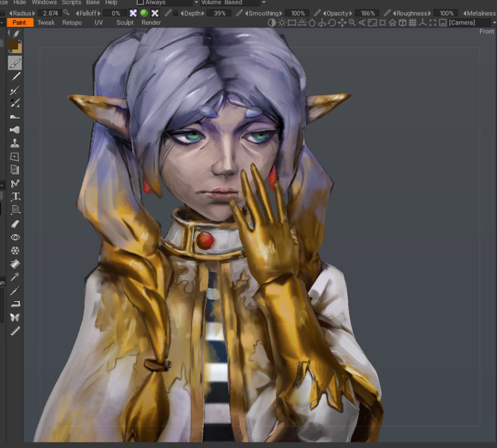Viewport: 497px width, 448px height.
Task: Select the Text tool
Action: click(x=15, y=196)
